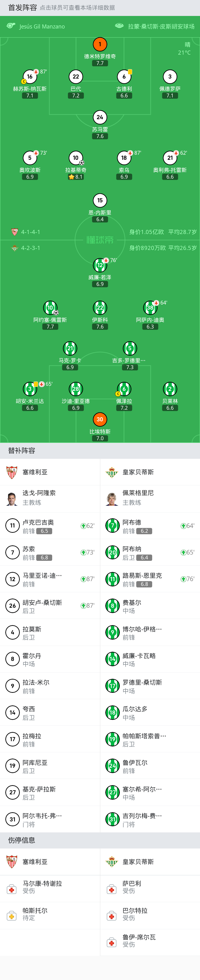Tap Betis crest beside 4-2-3-1 formation
Image resolution: width=200 pixels, height=980 pixels.
click(x=14, y=248)
